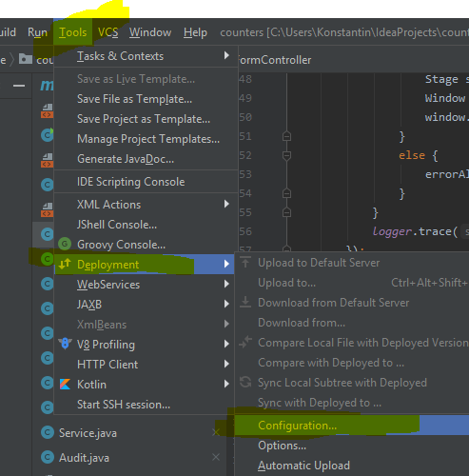The image size is (469, 476).
Task: Open the Tools menu
Action: (x=72, y=32)
